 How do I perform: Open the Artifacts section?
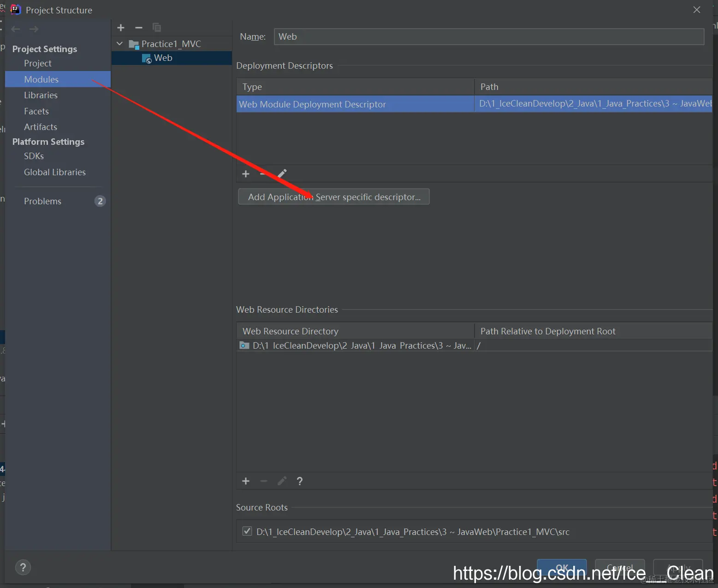coord(41,127)
